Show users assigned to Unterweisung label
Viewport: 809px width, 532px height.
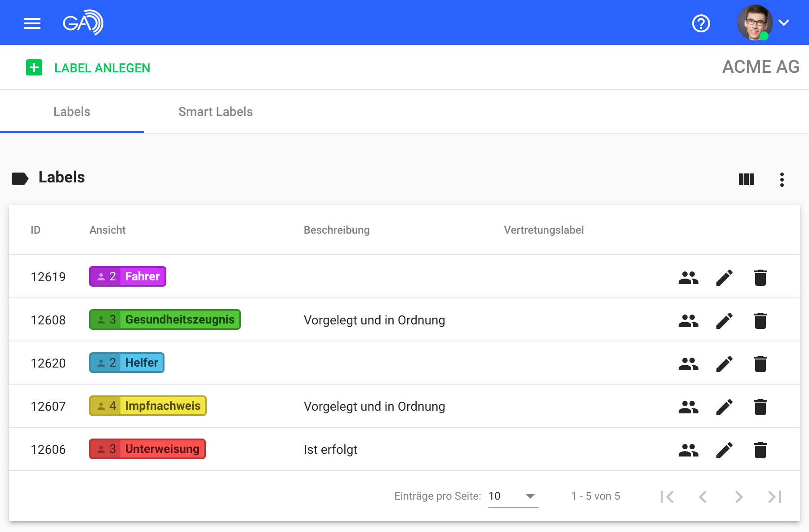coord(688,450)
